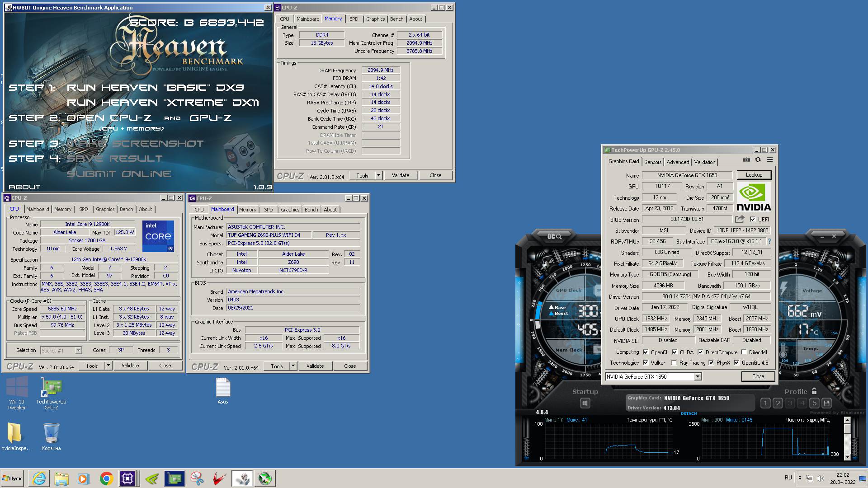
Task: Toggle the Afterburner profile lock icon
Action: (x=814, y=391)
